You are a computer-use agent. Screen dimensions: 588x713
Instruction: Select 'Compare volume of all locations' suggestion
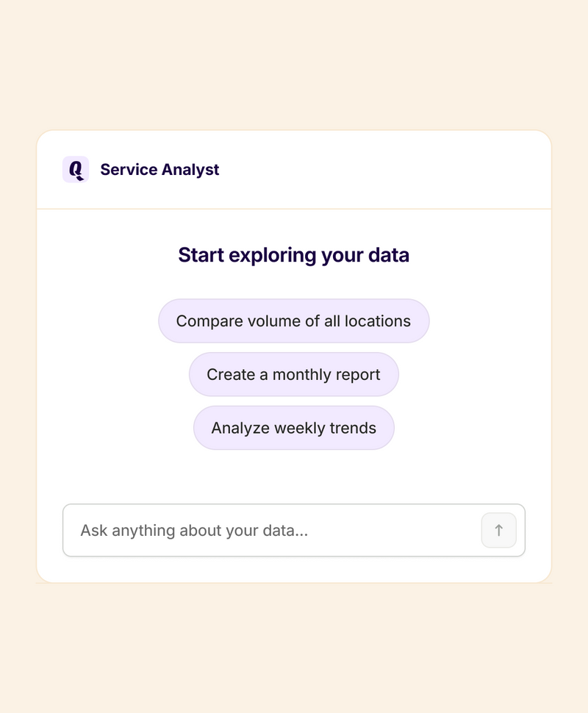pos(294,321)
